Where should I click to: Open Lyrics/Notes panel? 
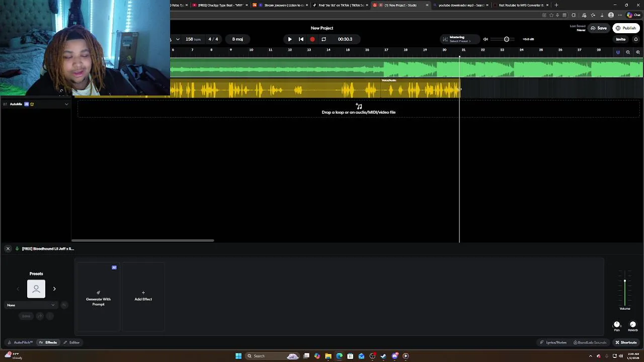pos(553,342)
